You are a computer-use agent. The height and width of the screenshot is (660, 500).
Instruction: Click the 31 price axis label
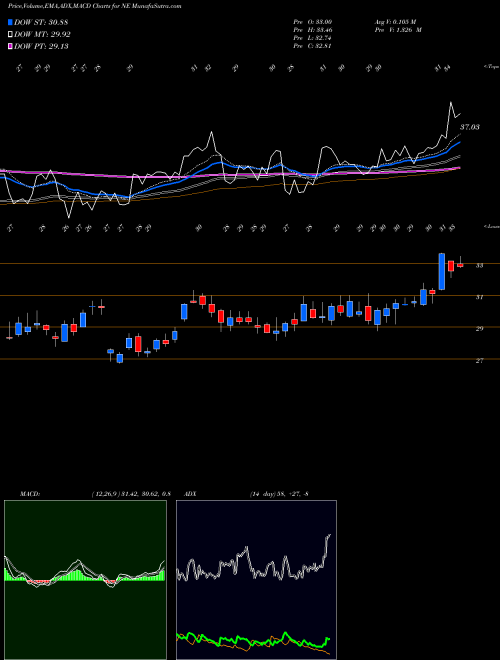pyautogui.click(x=479, y=297)
